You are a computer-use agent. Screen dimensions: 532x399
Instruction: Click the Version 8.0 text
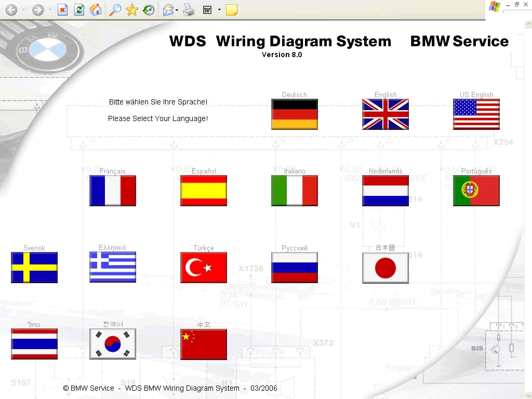pos(282,55)
